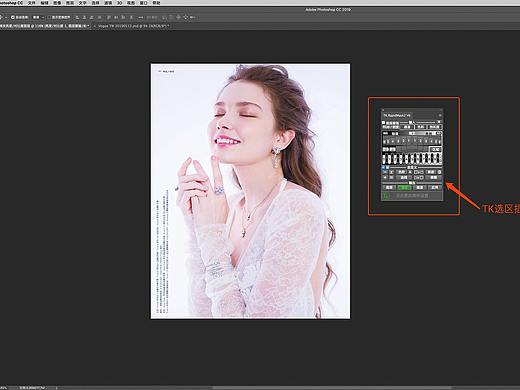Open the 图像 (Image) menu
520x390 pixels.
[x=57, y=3]
